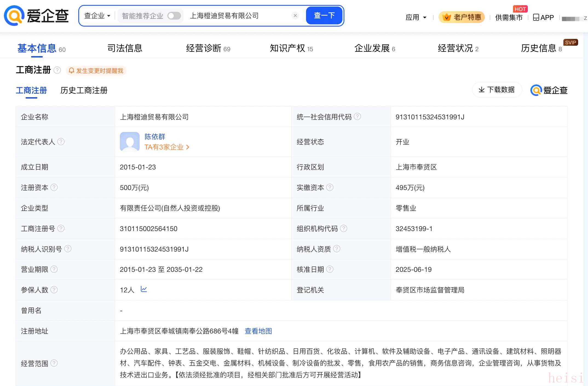Click 发生变更时提醒我 bell reminder
This screenshot has width=588, height=386.
point(96,71)
